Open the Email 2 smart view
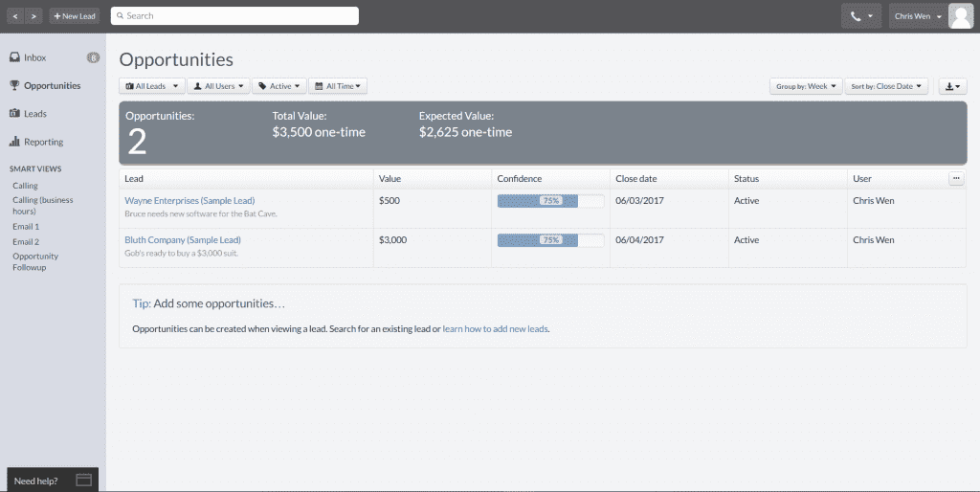This screenshot has height=492, width=980. tap(26, 241)
